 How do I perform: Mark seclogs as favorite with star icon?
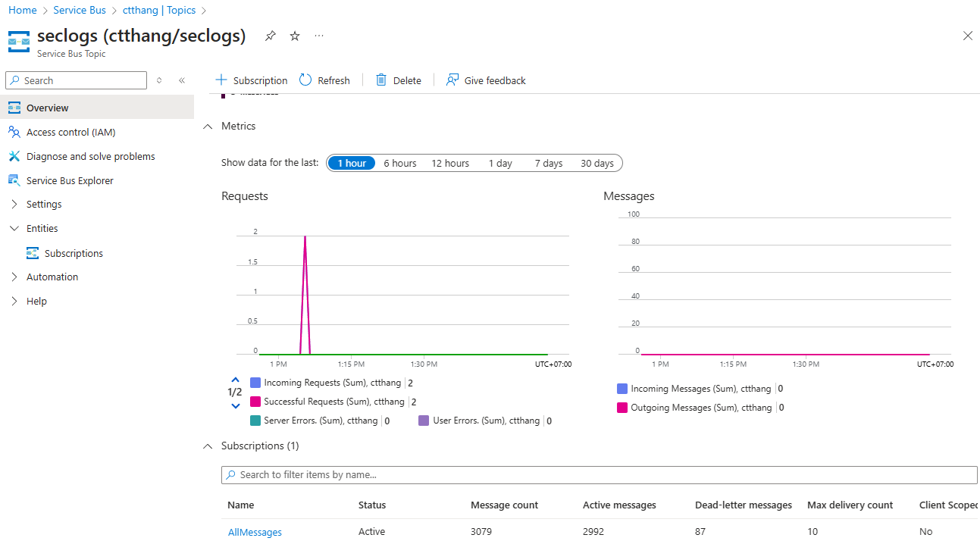point(295,36)
